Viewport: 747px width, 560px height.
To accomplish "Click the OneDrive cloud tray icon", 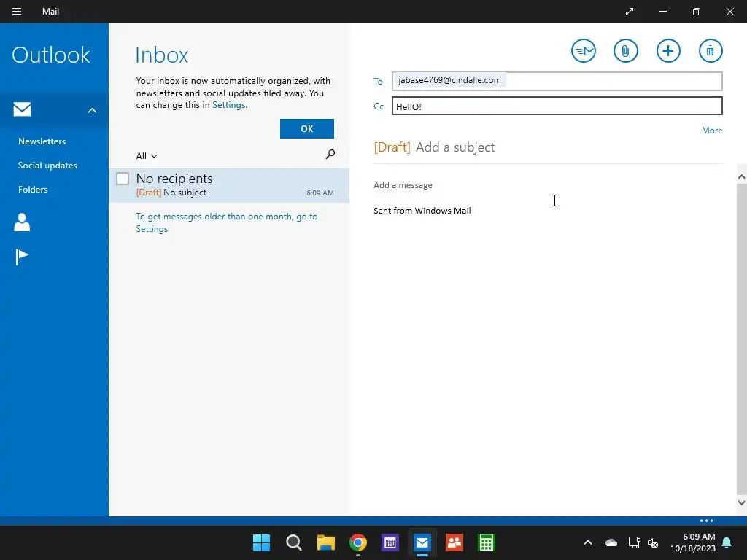I will [x=611, y=542].
